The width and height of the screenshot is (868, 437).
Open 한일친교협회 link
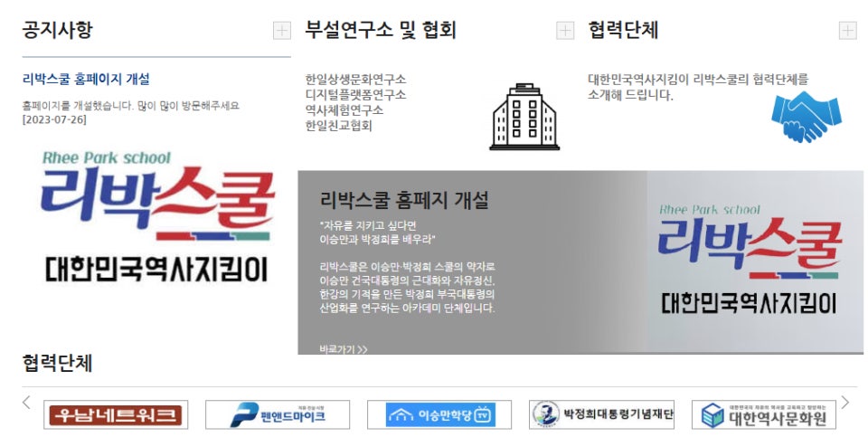[338, 126]
